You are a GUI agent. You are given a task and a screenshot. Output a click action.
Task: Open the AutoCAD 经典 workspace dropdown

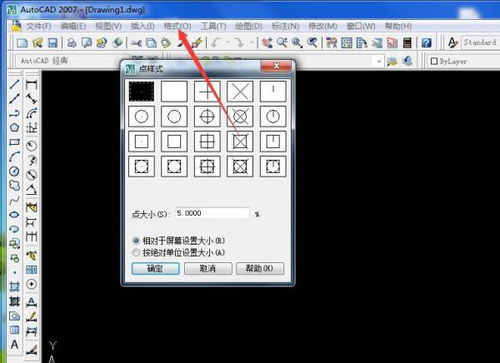tap(72, 61)
